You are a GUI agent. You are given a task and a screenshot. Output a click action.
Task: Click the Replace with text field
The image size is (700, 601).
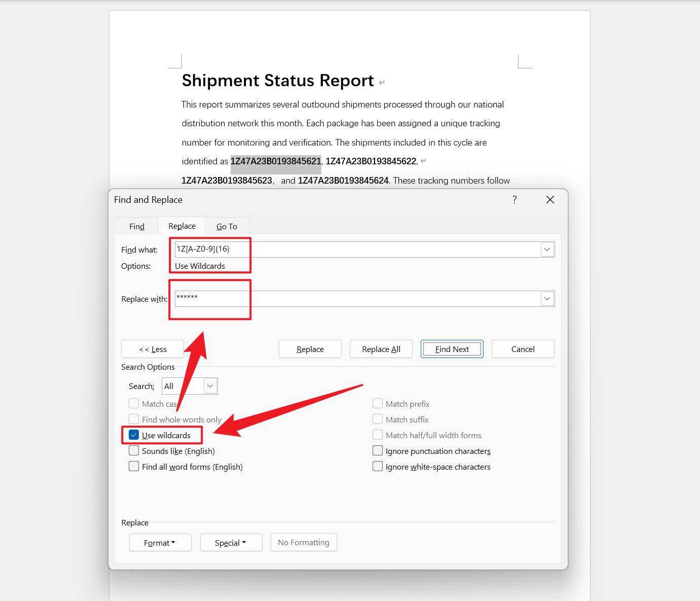click(x=355, y=299)
